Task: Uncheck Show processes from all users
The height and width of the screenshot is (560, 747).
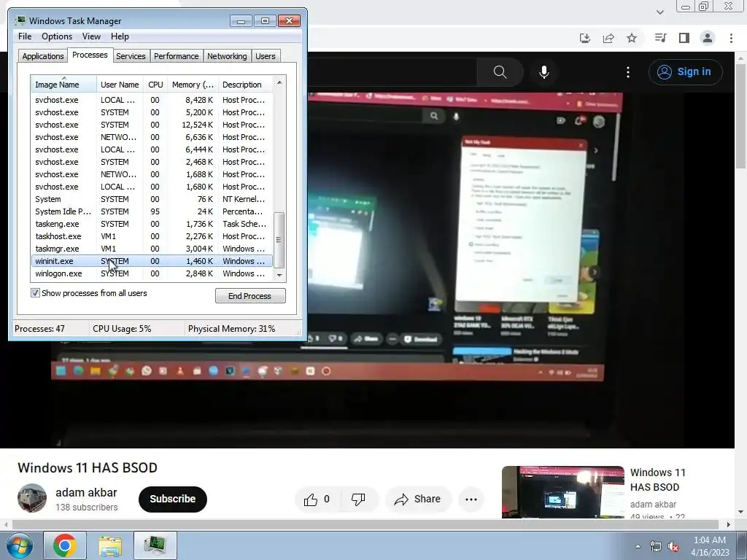Action: (x=35, y=293)
